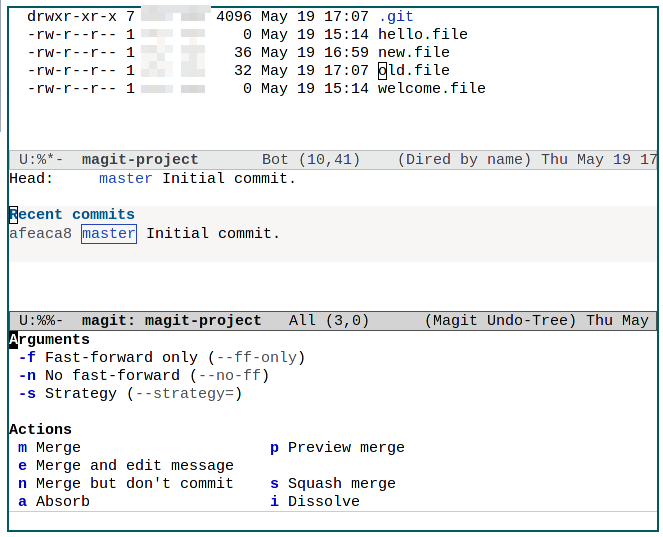Select the Squash merge action
This screenshot has width=663, height=537.
coord(333,483)
